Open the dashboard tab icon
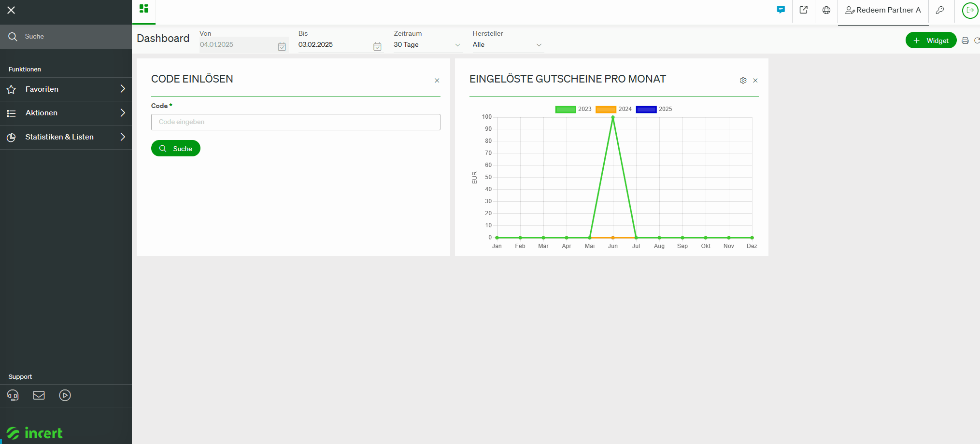Image resolution: width=980 pixels, height=444 pixels. point(143,9)
